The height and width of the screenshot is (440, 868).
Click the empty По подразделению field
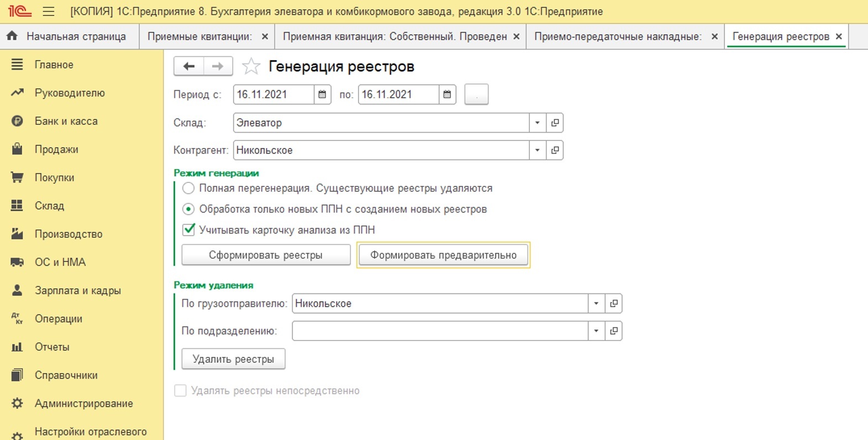[x=440, y=331]
